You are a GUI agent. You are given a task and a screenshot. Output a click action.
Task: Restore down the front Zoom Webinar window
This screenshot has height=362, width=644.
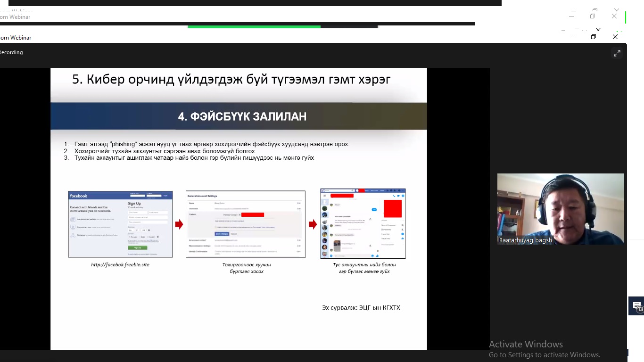coord(594,37)
